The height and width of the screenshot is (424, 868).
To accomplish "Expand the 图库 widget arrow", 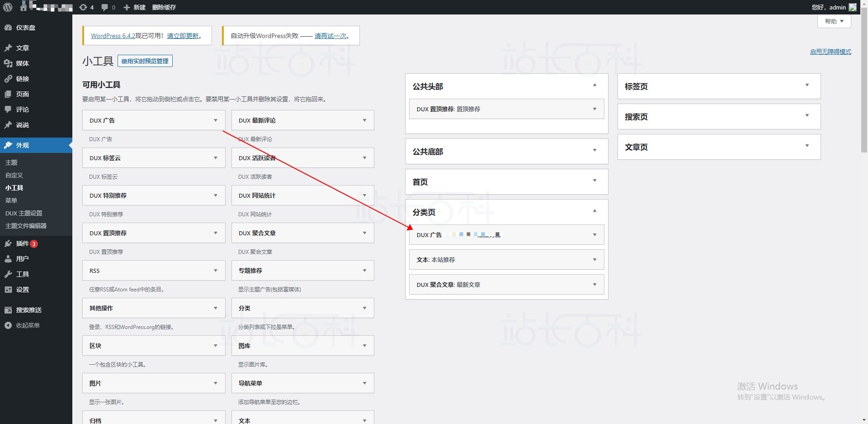I will (365, 346).
